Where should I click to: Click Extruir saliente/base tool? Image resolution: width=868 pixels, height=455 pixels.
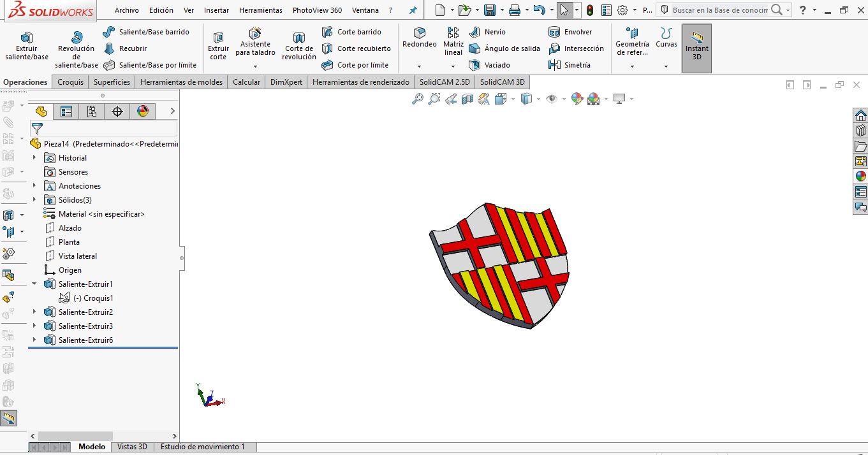[27, 47]
